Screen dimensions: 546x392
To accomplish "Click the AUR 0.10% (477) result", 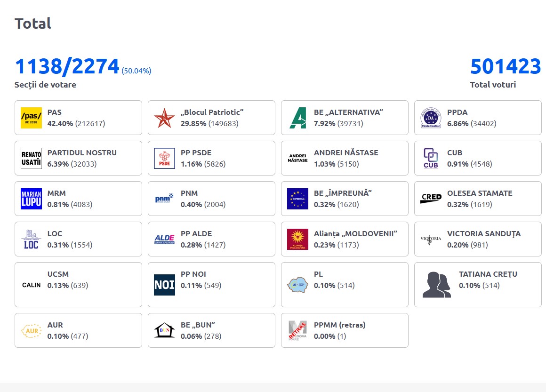I will (68, 336).
